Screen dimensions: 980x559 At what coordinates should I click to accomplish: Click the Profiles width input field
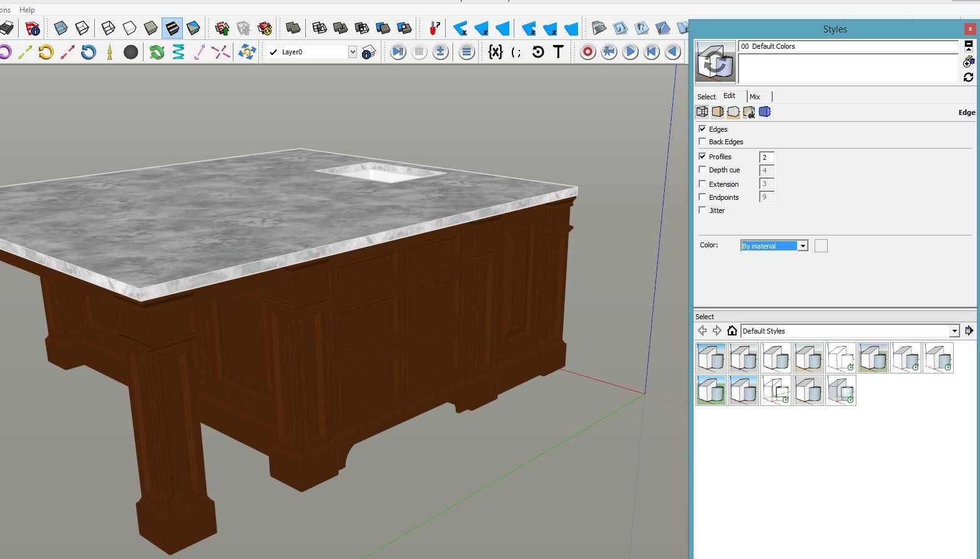pos(766,157)
